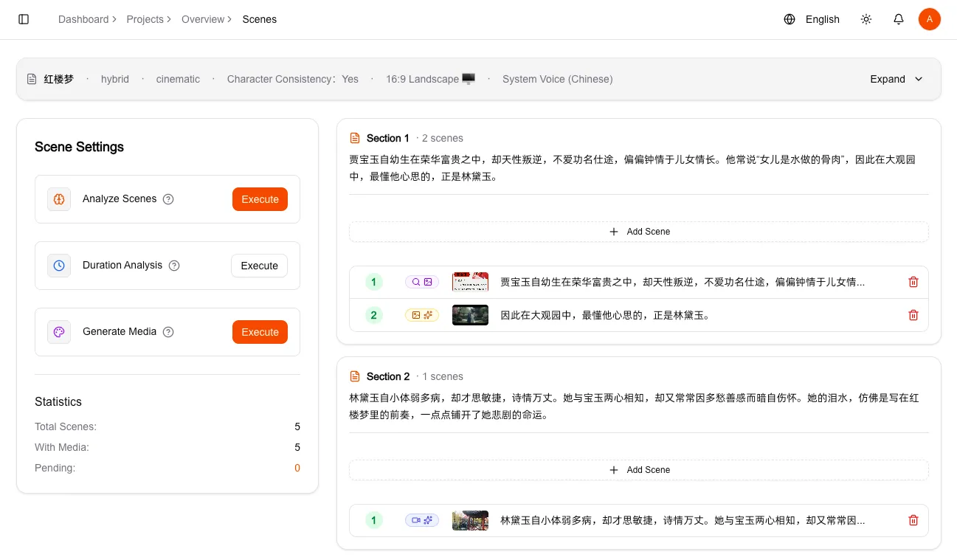Execute Generate Media
This screenshot has width=957, height=560.
(260, 332)
